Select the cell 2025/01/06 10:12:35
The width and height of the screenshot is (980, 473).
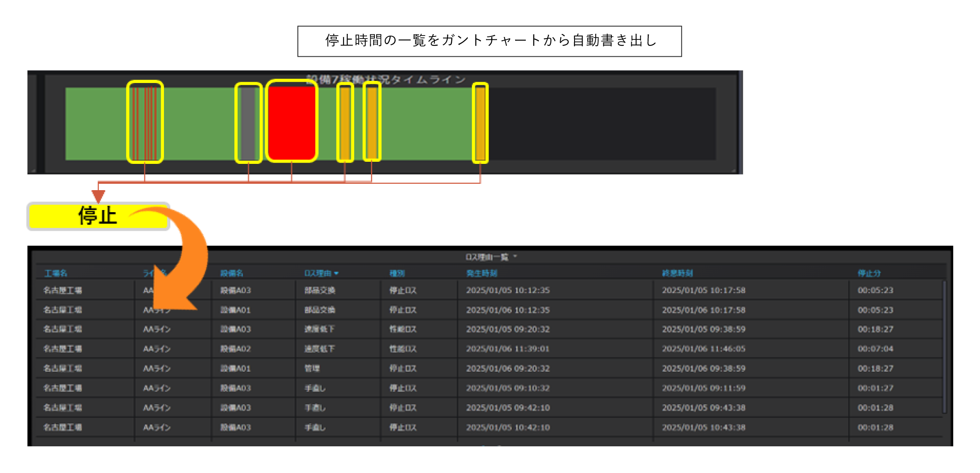coord(508,310)
